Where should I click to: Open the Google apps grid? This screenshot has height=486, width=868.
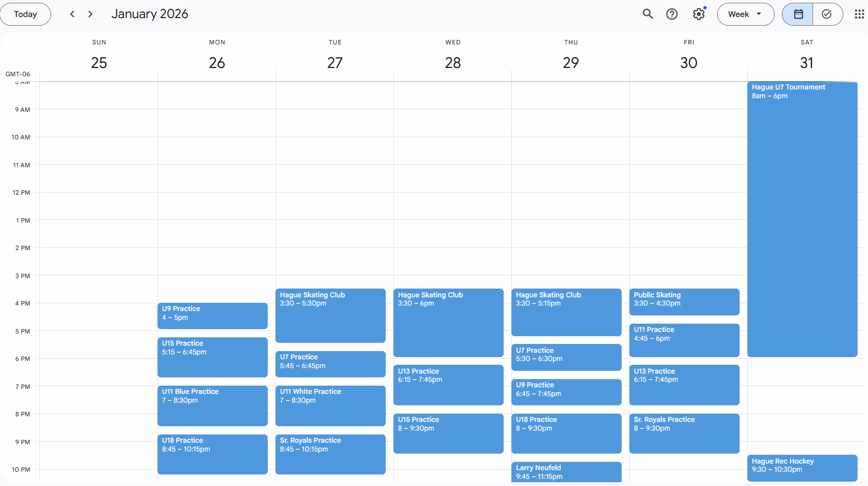click(859, 14)
